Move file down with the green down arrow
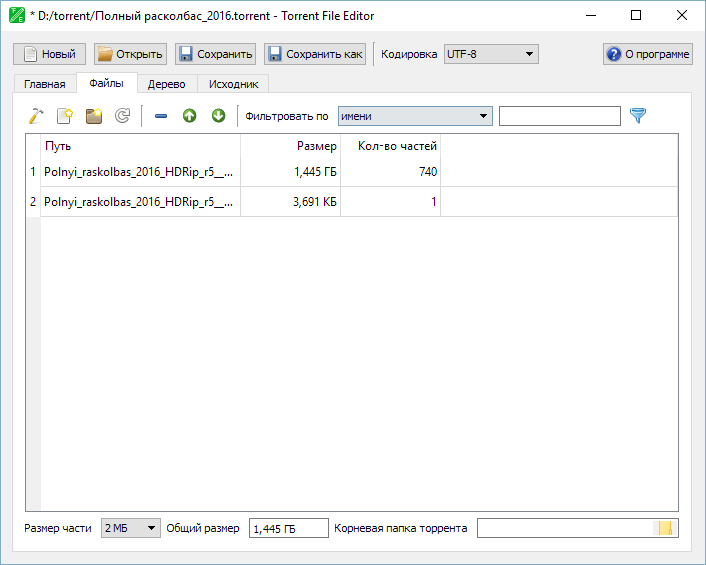The width and height of the screenshot is (706, 565). (x=218, y=116)
